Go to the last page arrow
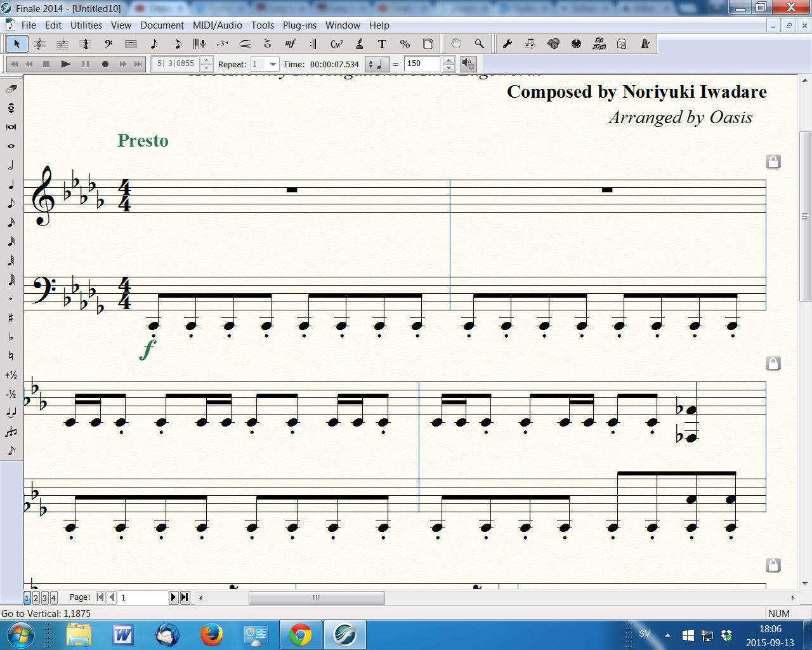Image resolution: width=812 pixels, height=650 pixels. click(x=185, y=597)
